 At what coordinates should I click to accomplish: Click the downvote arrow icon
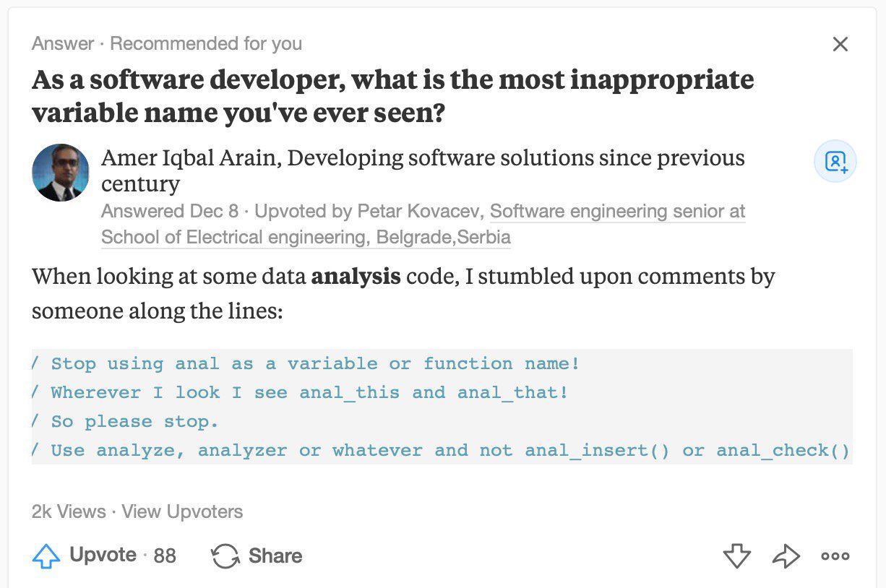[736, 556]
